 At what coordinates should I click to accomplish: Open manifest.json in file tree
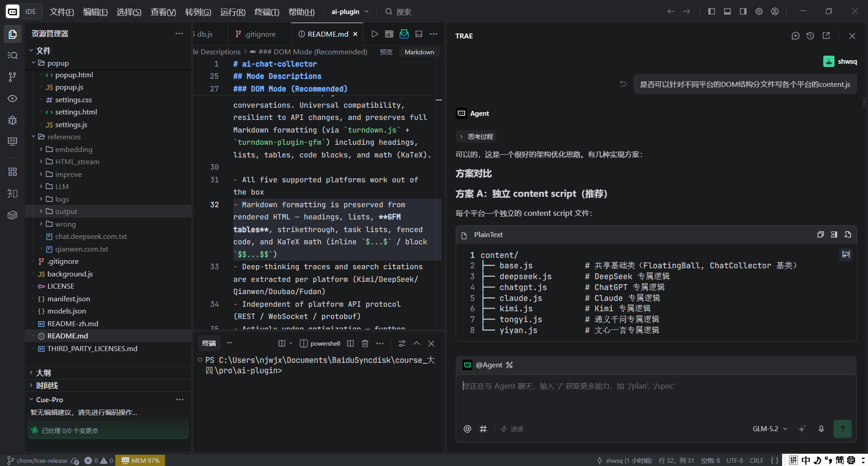69,299
